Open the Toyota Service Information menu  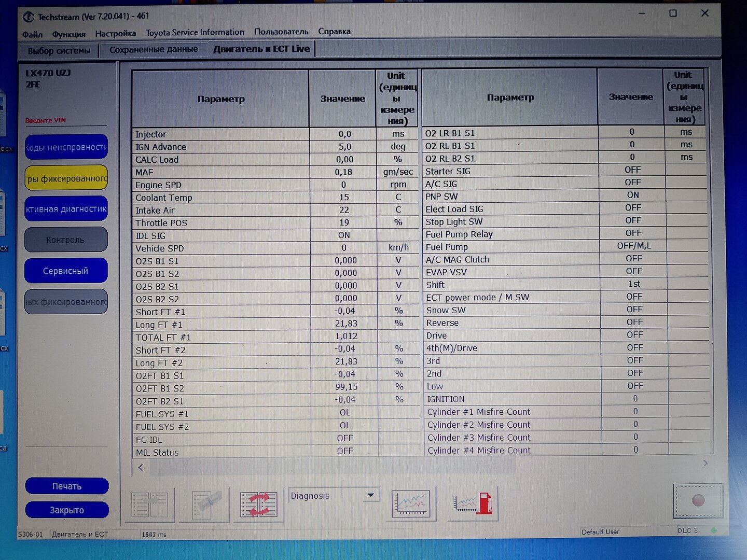click(x=195, y=32)
